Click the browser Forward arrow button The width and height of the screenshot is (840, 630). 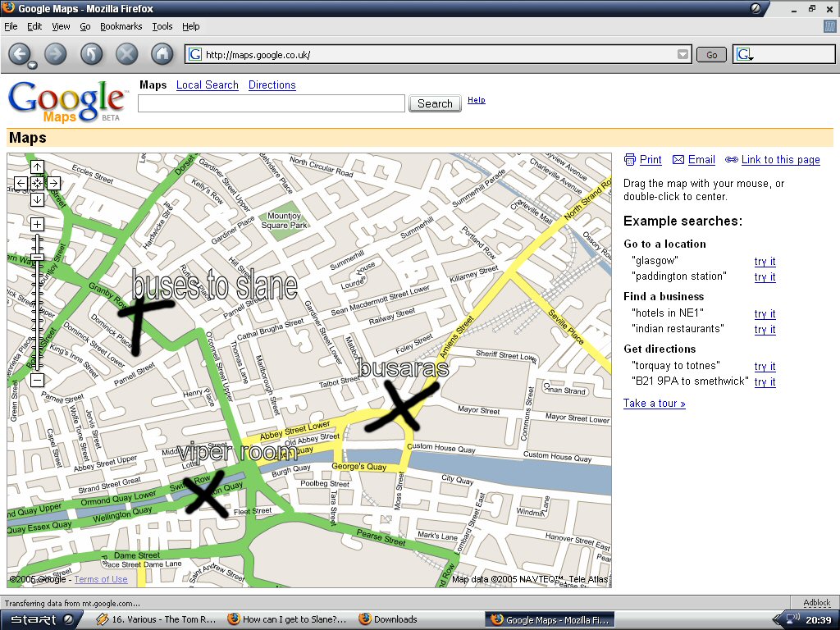[x=56, y=54]
